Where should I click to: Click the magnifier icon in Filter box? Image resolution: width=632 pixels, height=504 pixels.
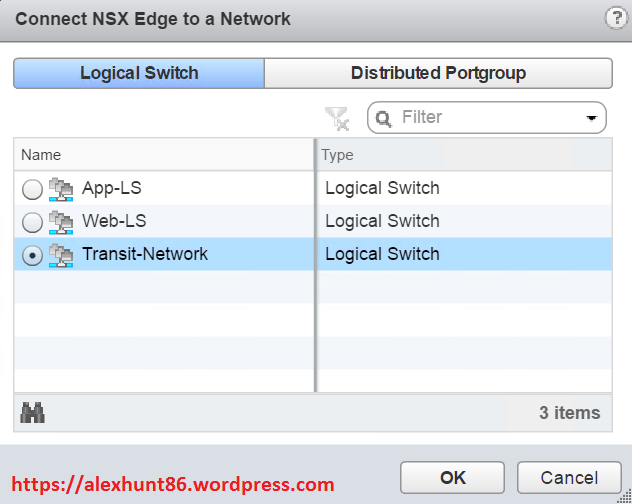(x=383, y=119)
